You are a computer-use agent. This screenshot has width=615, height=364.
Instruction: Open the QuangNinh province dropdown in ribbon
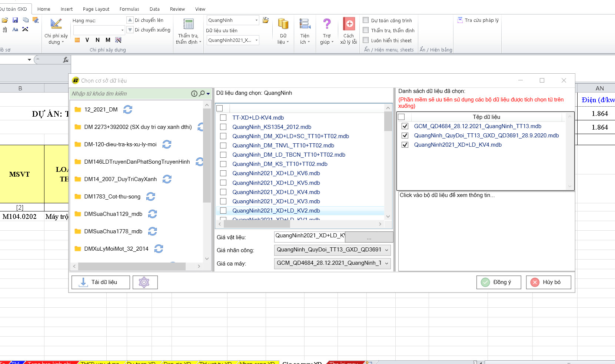256,20
